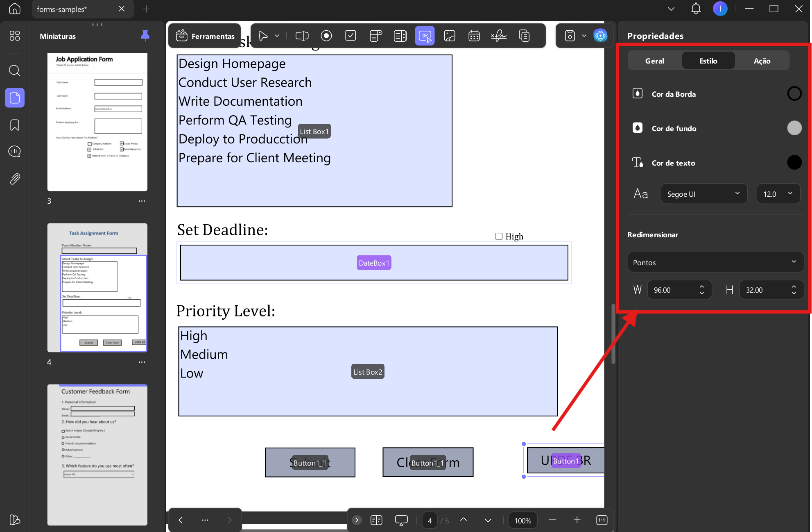Image resolution: width=812 pixels, height=532 pixels.
Task: Open user profile avatar
Action: coord(720,9)
